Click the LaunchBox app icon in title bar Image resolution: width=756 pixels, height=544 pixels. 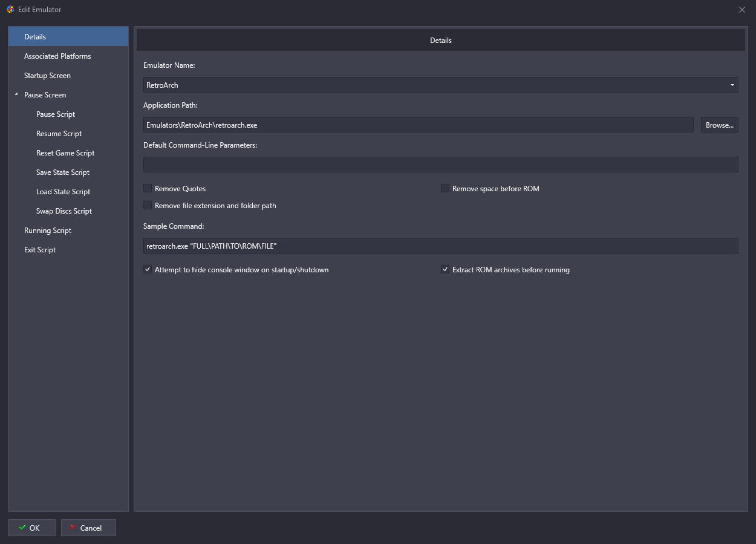[10, 10]
